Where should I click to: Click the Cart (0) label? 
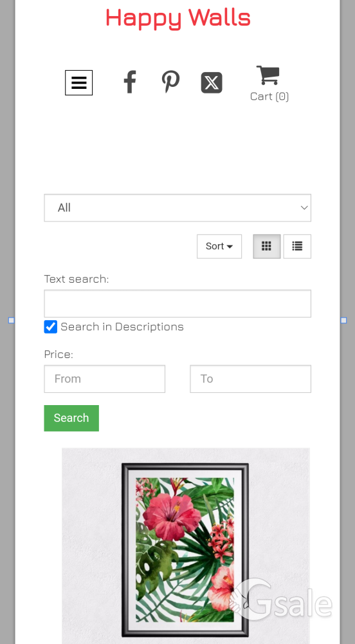[x=269, y=96]
